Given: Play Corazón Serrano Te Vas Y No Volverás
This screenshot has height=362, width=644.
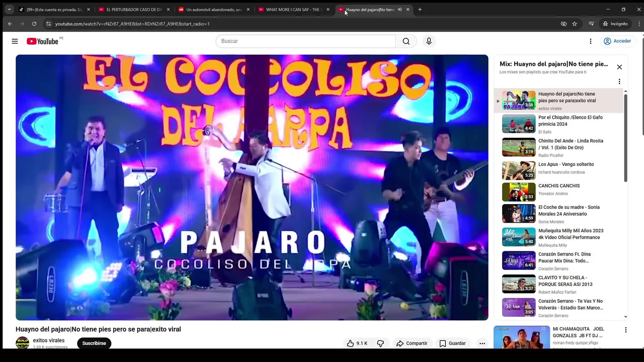Looking at the screenshot, I should pos(558,308).
